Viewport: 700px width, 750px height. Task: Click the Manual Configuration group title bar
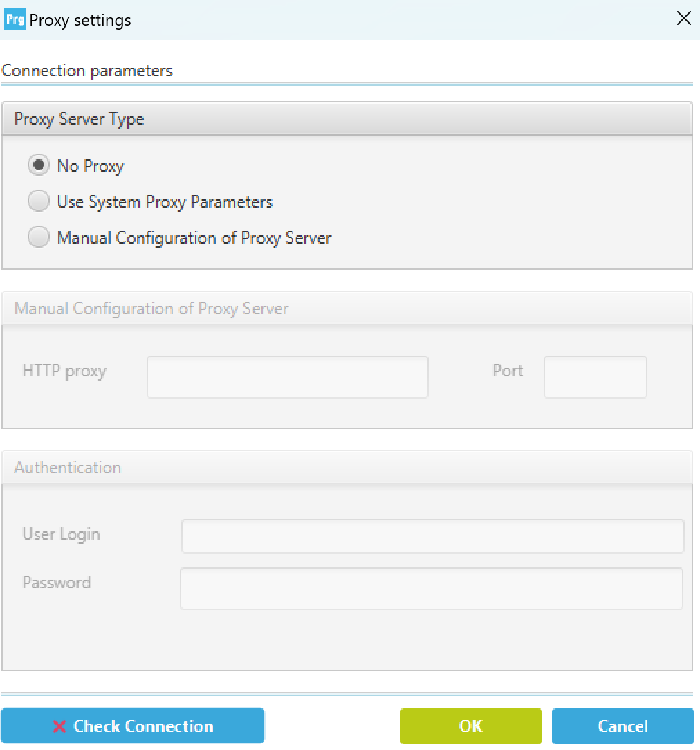(x=151, y=308)
